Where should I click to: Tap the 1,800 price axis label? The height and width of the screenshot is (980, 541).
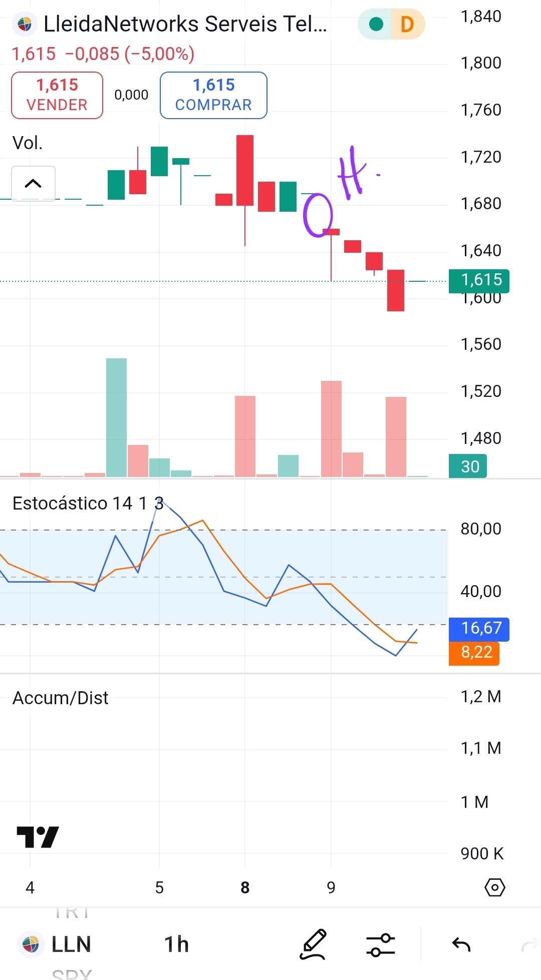point(481,63)
